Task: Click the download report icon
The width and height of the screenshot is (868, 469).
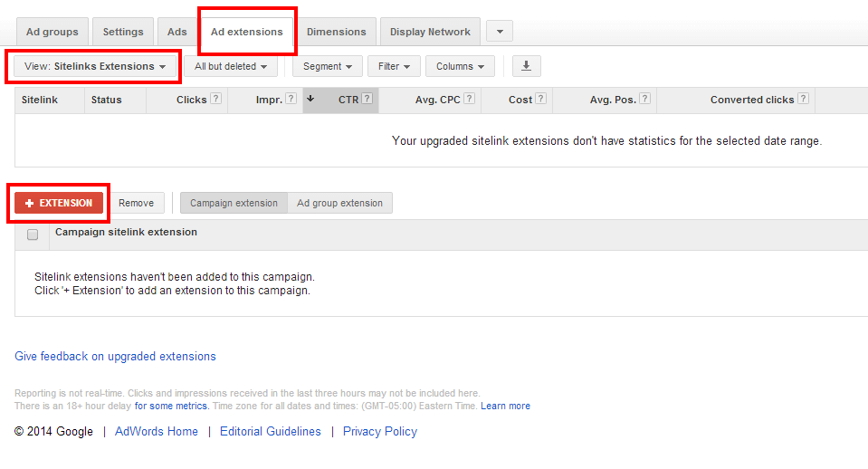Action: (x=527, y=66)
